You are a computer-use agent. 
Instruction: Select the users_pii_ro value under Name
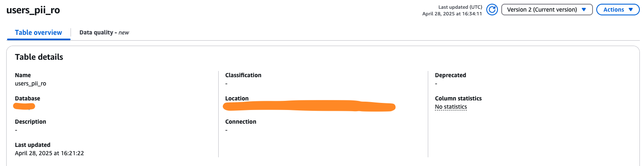[30, 83]
